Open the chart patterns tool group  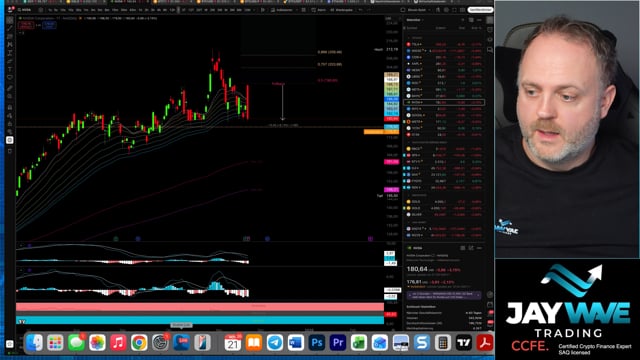(10, 45)
